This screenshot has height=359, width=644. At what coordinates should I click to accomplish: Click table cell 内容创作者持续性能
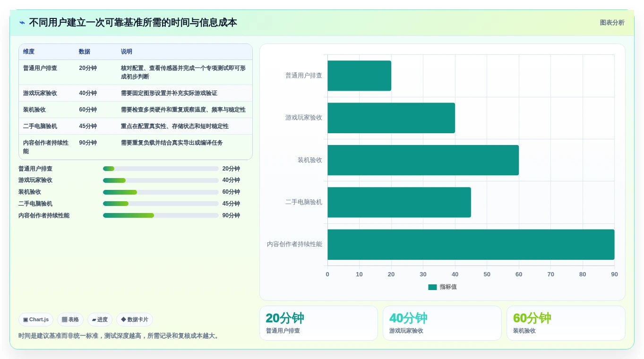pyautogui.click(x=46, y=147)
